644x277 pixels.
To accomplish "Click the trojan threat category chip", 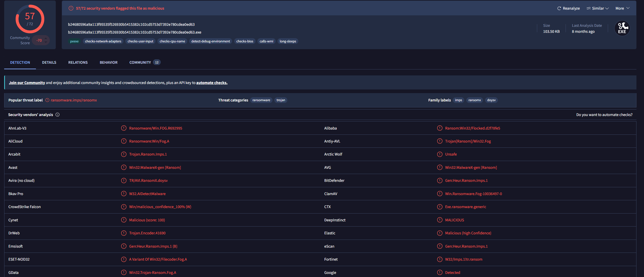I will 281,100.
